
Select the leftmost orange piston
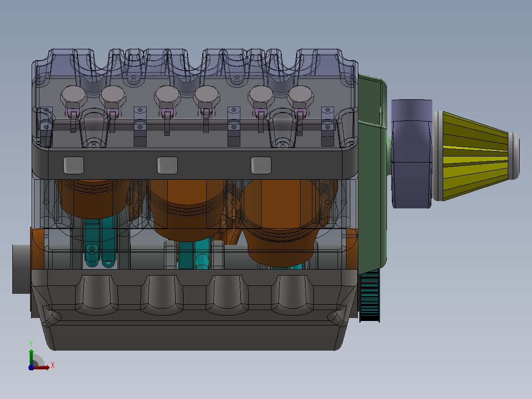click(x=93, y=199)
